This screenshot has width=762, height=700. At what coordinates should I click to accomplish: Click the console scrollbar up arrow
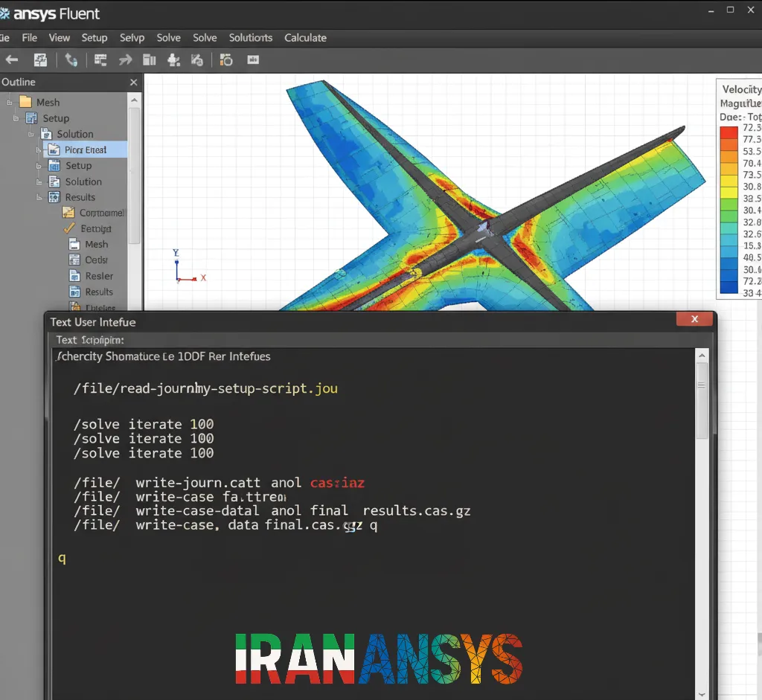pos(702,356)
